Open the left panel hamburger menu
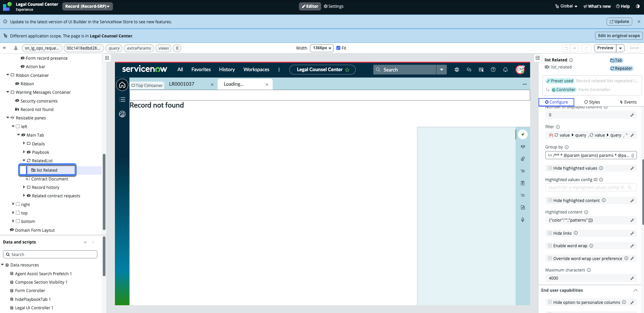The height and width of the screenshot is (313, 644). coord(4,48)
